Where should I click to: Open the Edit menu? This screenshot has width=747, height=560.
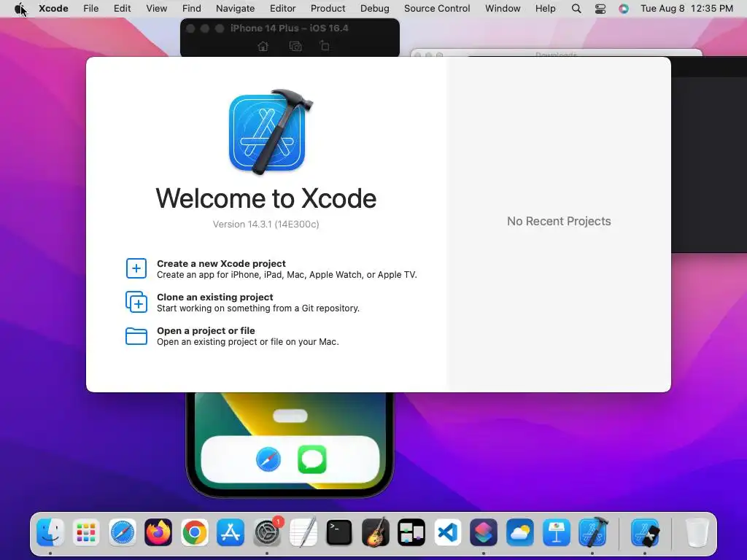point(122,9)
